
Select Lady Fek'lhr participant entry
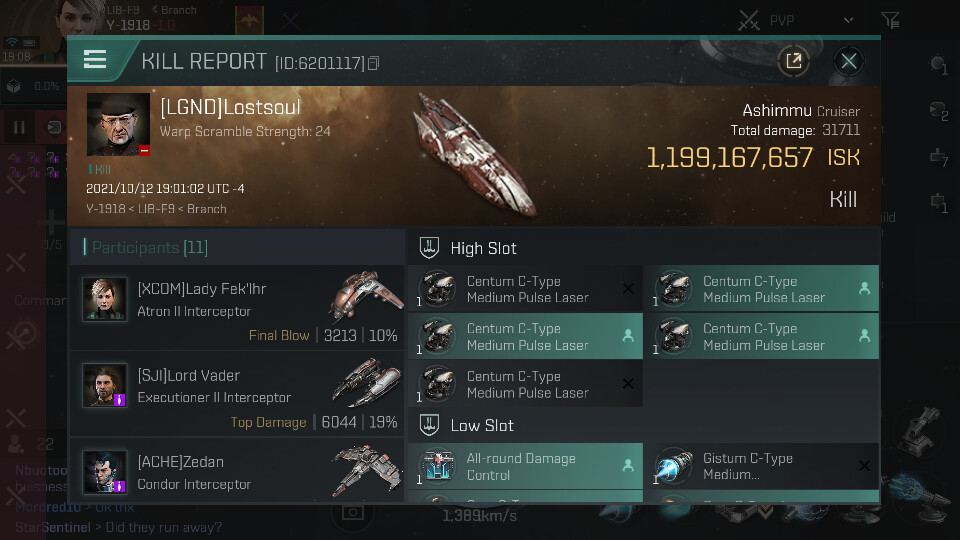(238, 308)
